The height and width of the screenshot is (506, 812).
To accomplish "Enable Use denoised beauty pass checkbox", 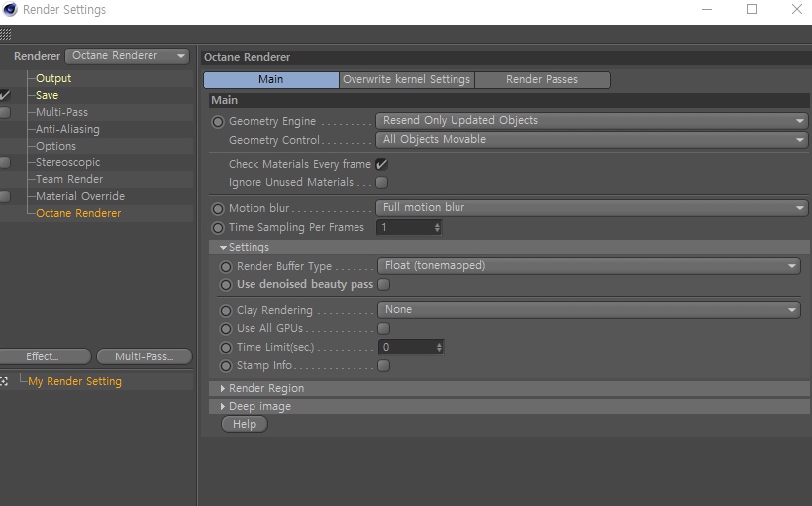I will (x=384, y=284).
